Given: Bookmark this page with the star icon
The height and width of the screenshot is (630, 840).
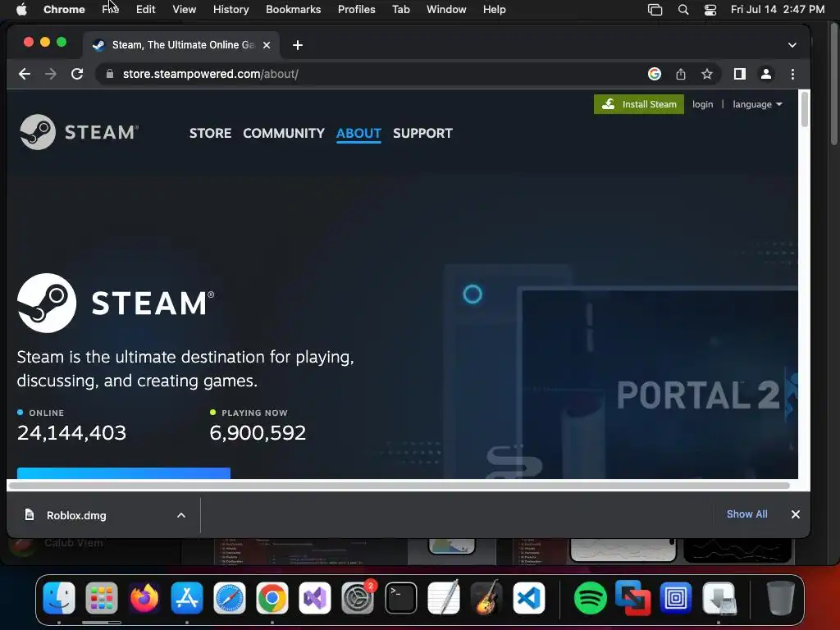Looking at the screenshot, I should [706, 74].
